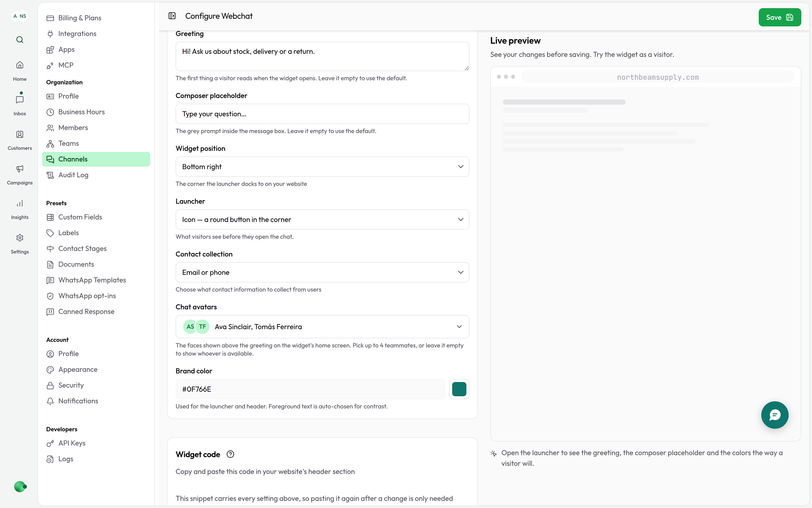The width and height of the screenshot is (812, 508).
Task: Go to Customers in the left rail
Action: (20, 140)
